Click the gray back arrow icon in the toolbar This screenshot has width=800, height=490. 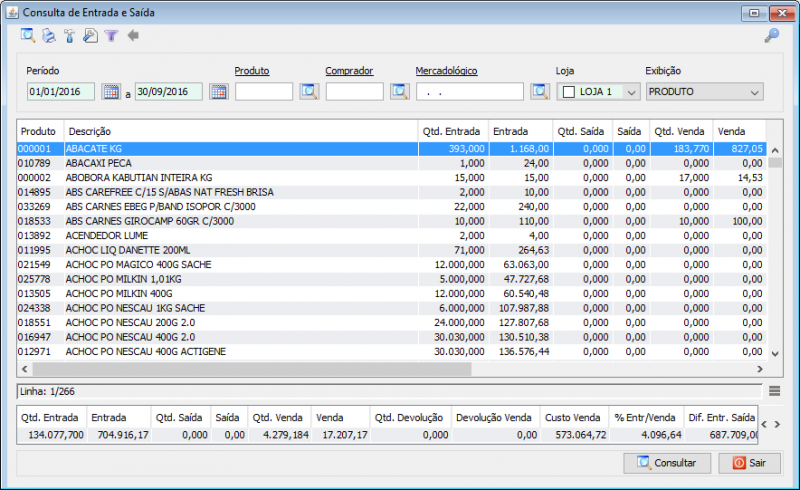coord(133,36)
